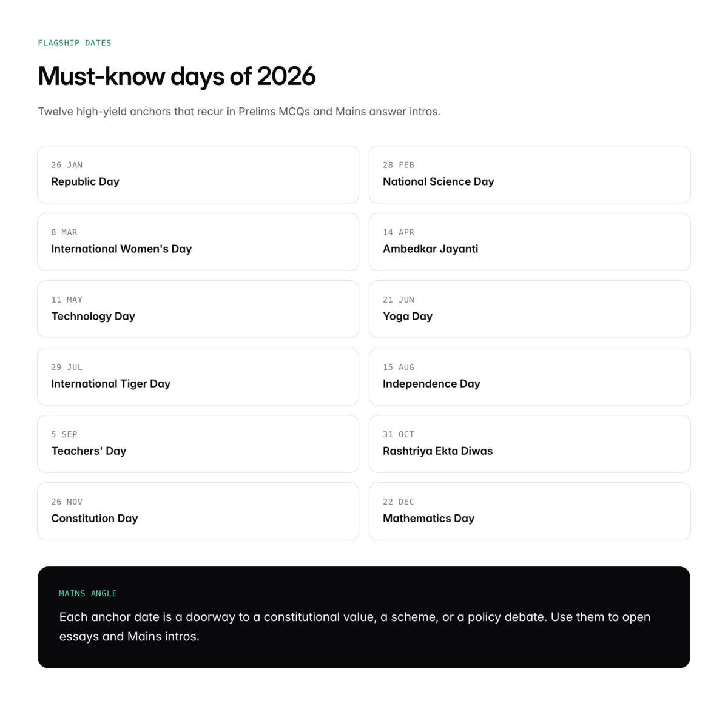
Task: Click the Twelve high-yield anchors subtitle
Action: [239, 112]
